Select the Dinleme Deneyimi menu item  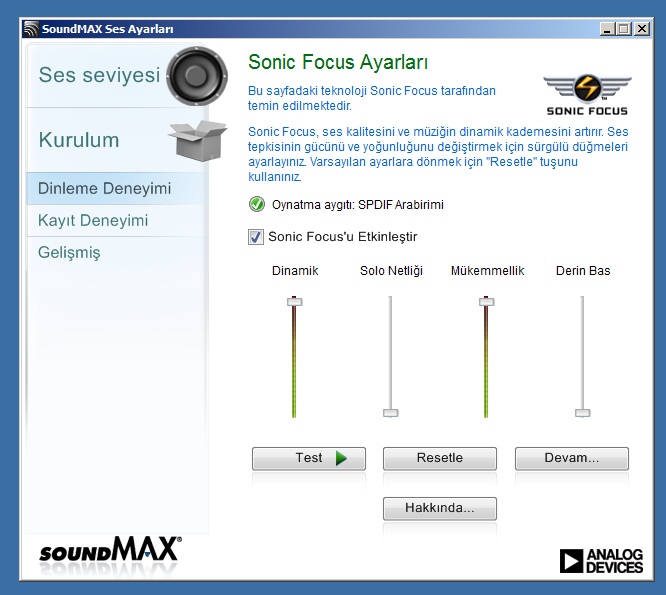[117, 189]
